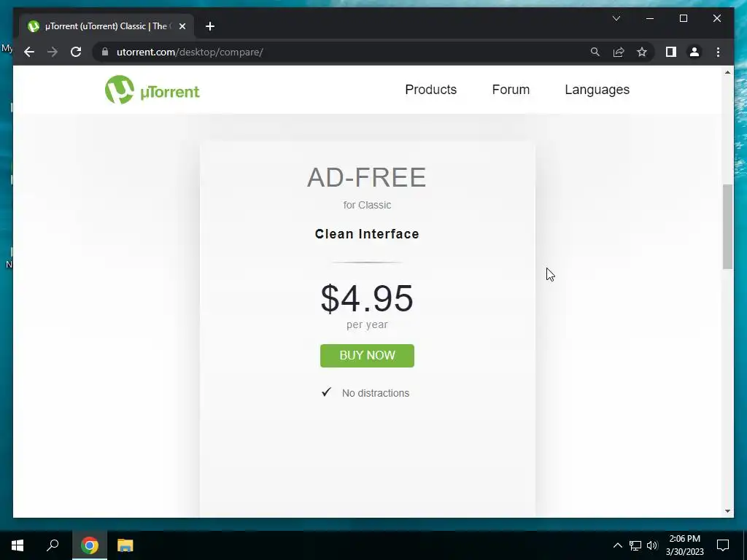Toggle the browser side panel icon
The height and width of the screenshot is (560, 747).
[671, 52]
